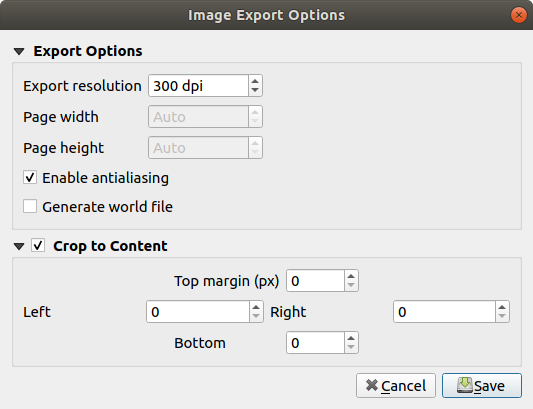Click the Top margin value field
Viewport: 533px width, 409px height.
point(315,281)
